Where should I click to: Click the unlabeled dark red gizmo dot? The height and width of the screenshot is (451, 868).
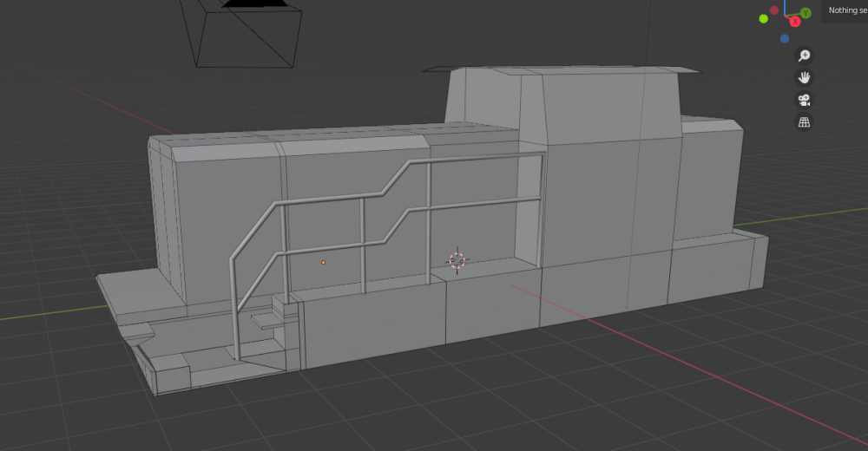(774, 10)
